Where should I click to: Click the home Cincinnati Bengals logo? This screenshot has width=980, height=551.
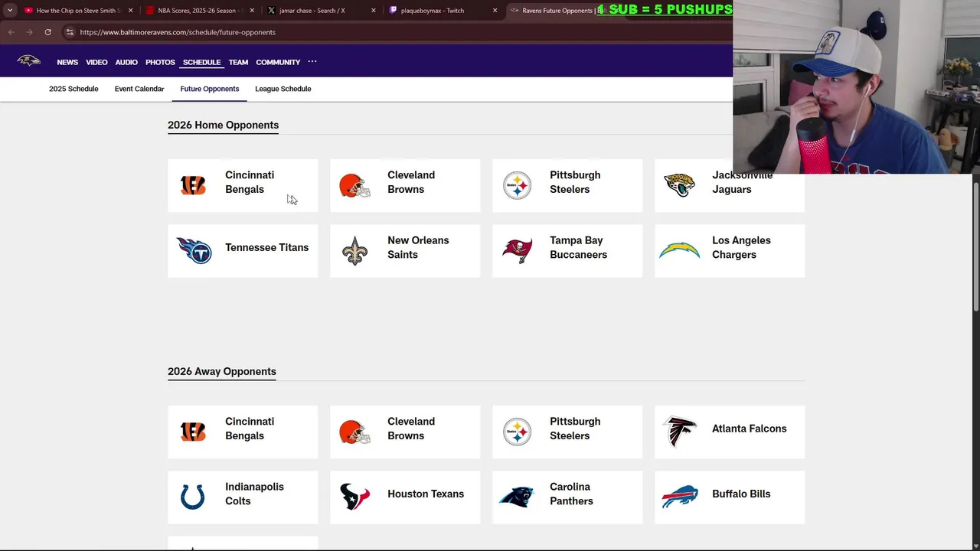pos(193,185)
